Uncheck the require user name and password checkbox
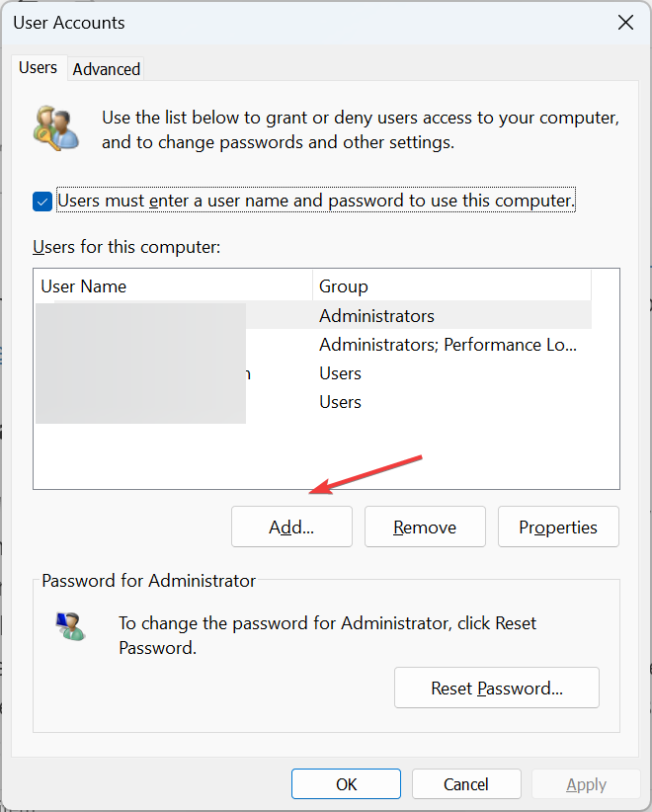The image size is (652, 812). click(41, 202)
